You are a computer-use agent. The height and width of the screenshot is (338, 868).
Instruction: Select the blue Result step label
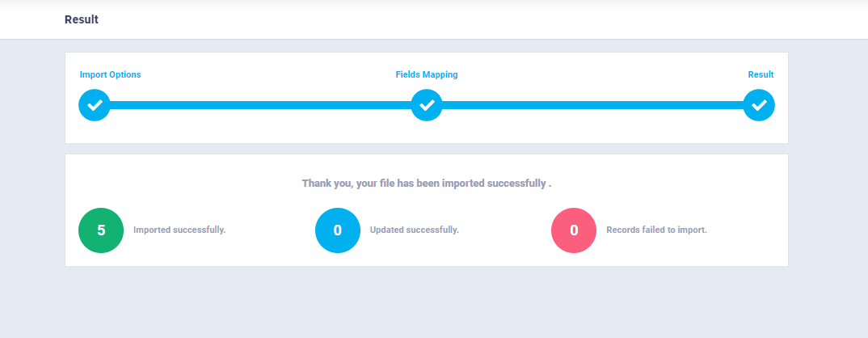coord(761,75)
